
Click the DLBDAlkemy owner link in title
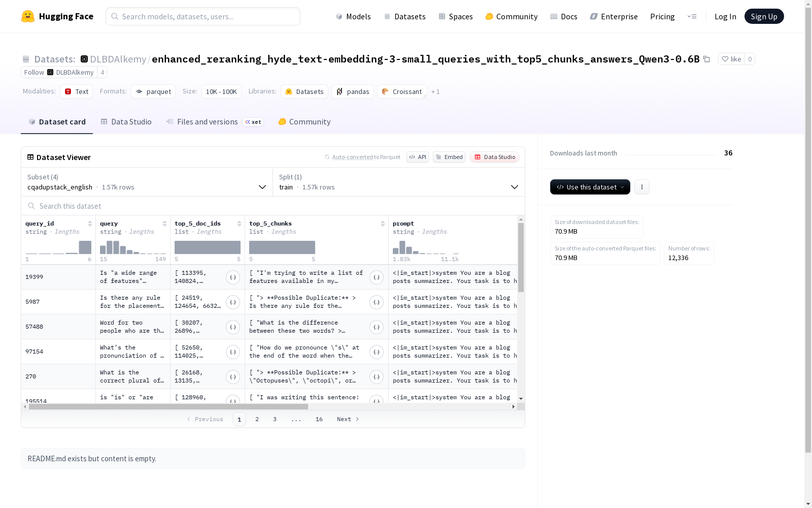click(x=118, y=59)
